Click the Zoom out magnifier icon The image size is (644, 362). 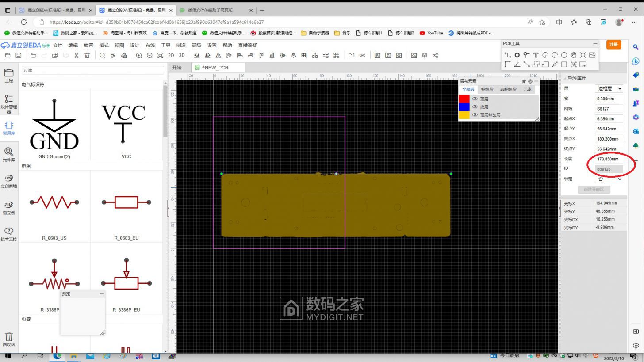click(149, 55)
